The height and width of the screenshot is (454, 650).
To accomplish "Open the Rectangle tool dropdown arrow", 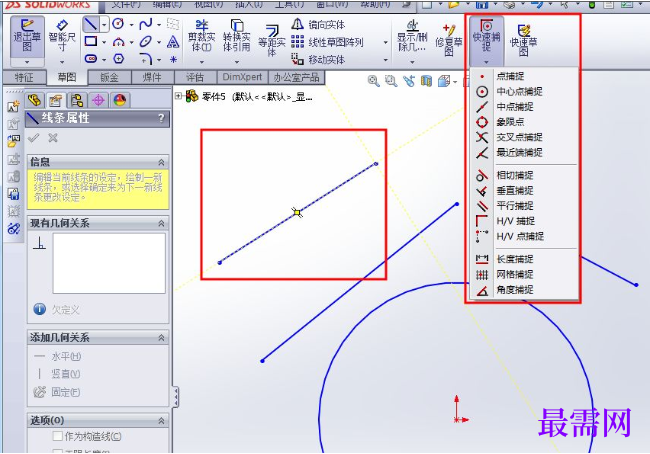I will point(104,42).
